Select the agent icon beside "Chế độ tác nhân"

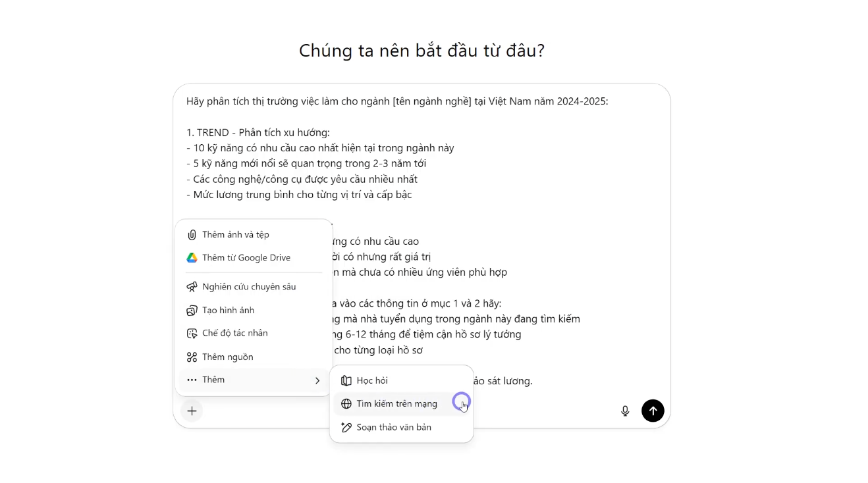pos(192,333)
